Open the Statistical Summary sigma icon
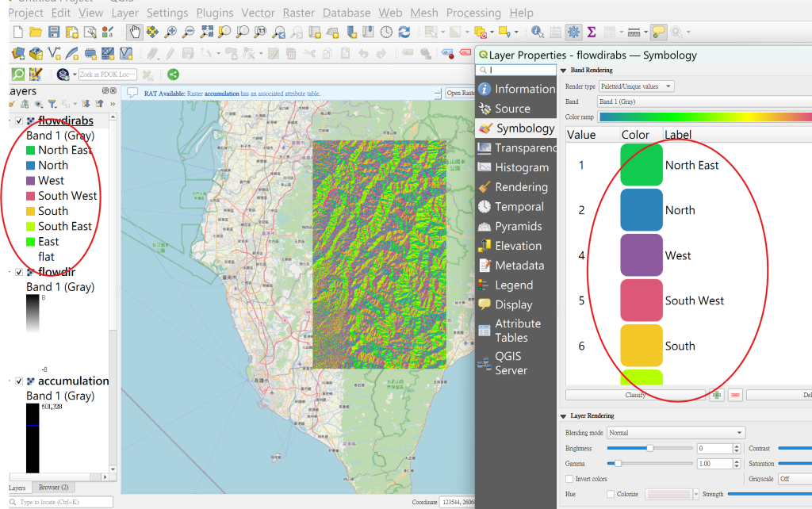This screenshot has width=812, height=509. point(592,32)
